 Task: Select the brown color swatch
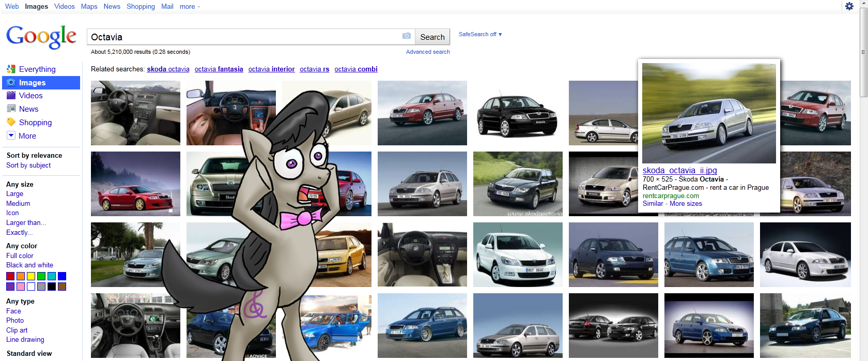click(x=62, y=287)
